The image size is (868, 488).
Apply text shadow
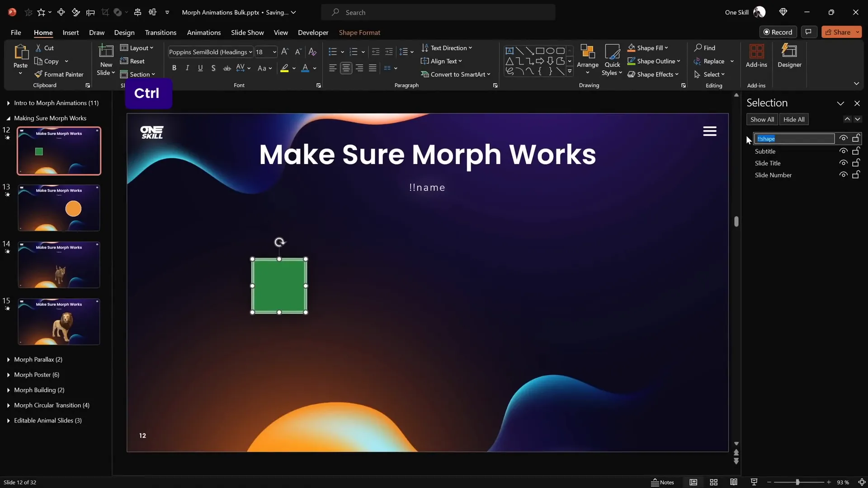(213, 68)
